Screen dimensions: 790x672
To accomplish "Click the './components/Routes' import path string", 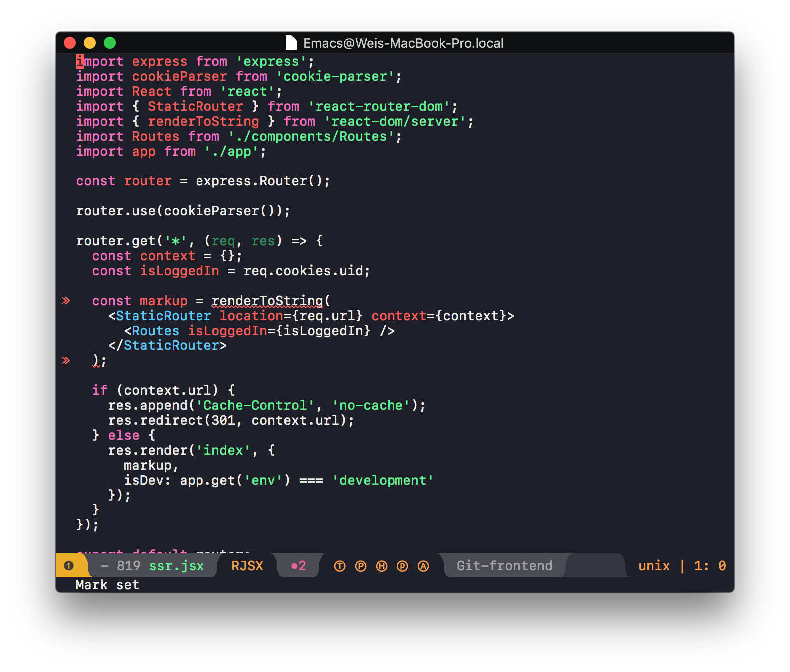I will (311, 136).
